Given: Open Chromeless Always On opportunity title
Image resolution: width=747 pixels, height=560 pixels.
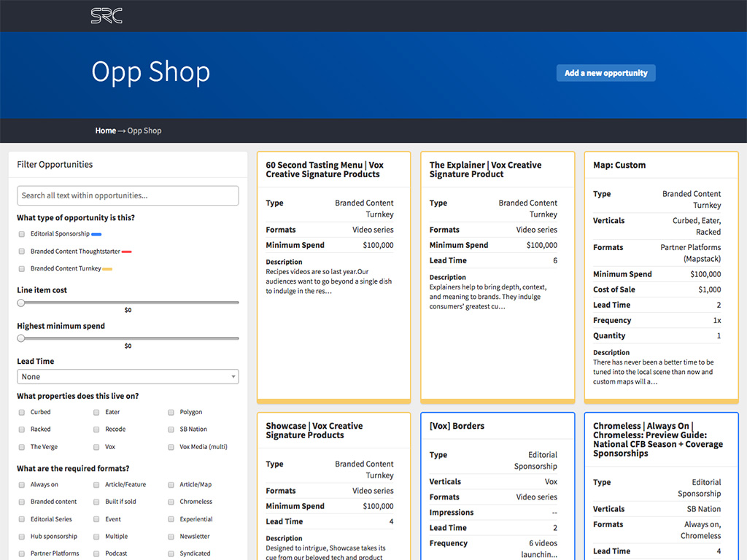Looking at the screenshot, I should click(x=658, y=440).
